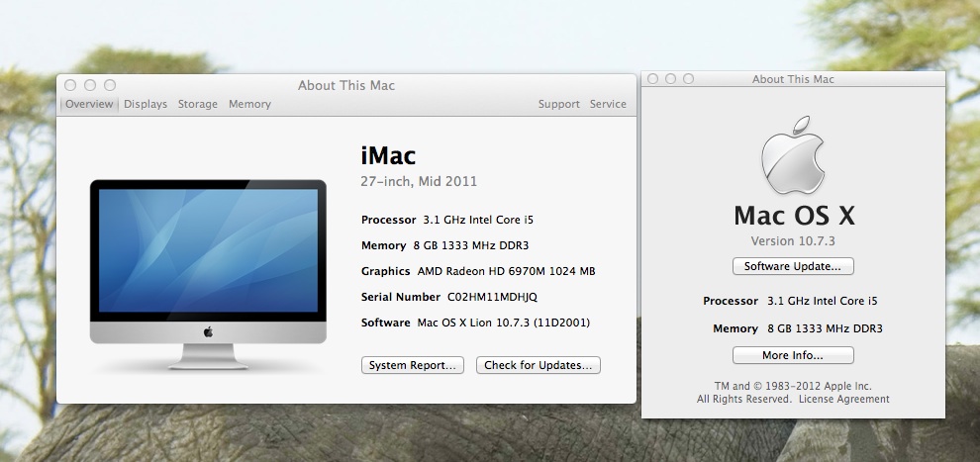The image size is (980, 462).
Task: Click the iMac heading text
Action: [388, 155]
